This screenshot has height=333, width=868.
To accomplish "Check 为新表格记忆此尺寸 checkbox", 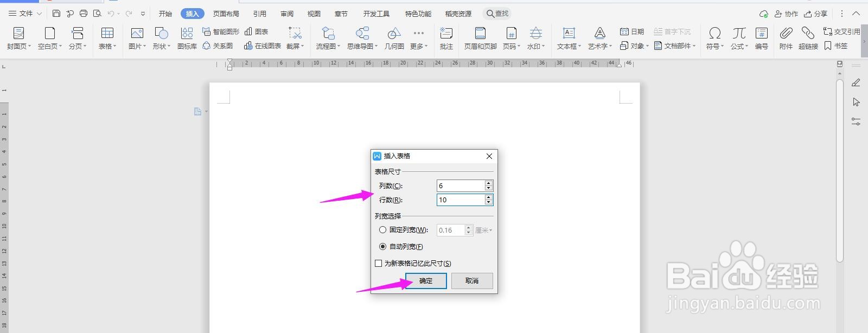I will pos(379,264).
